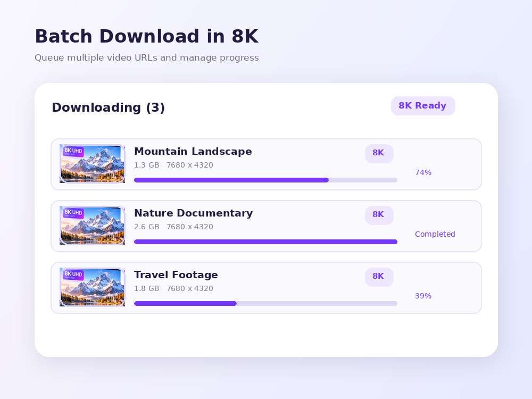This screenshot has height=399, width=532.
Task: Open the Mountain Landscape thumbnail
Action: 92,163
